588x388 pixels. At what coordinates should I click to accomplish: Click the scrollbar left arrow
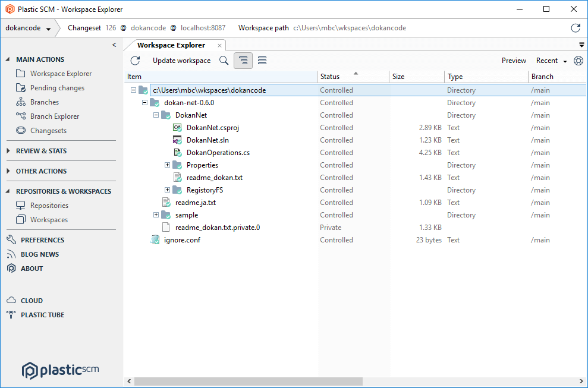tap(129, 381)
